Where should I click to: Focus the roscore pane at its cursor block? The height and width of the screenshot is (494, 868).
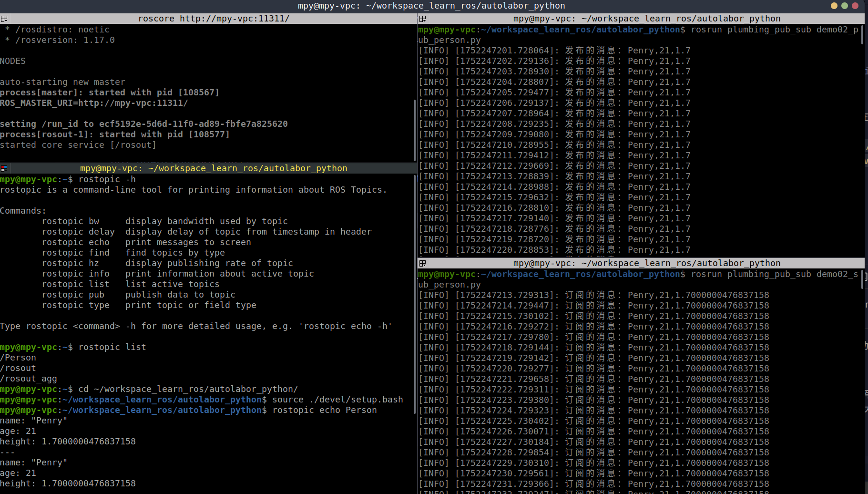point(2,155)
